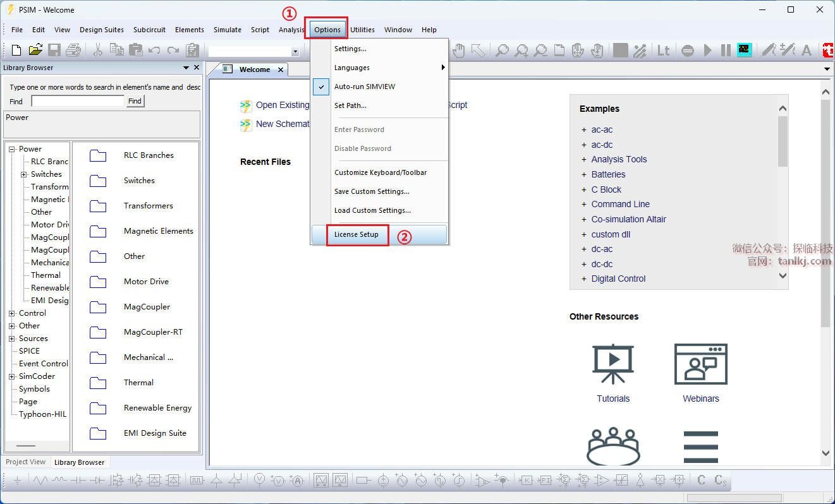Open the toolbar combo box dropdown

coord(295,52)
